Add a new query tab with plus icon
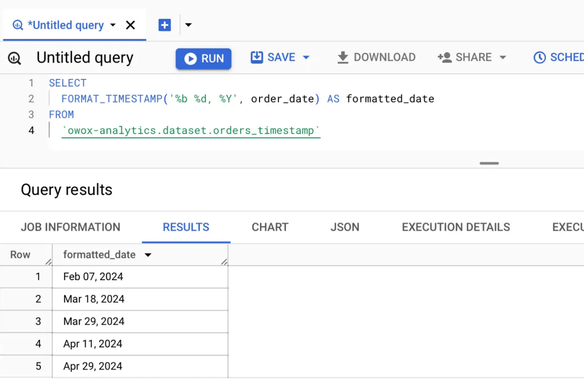The width and height of the screenshot is (584, 392). pos(165,25)
